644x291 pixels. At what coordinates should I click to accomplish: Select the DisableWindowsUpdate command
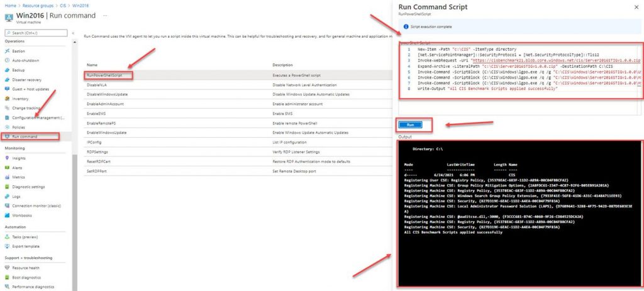(107, 94)
